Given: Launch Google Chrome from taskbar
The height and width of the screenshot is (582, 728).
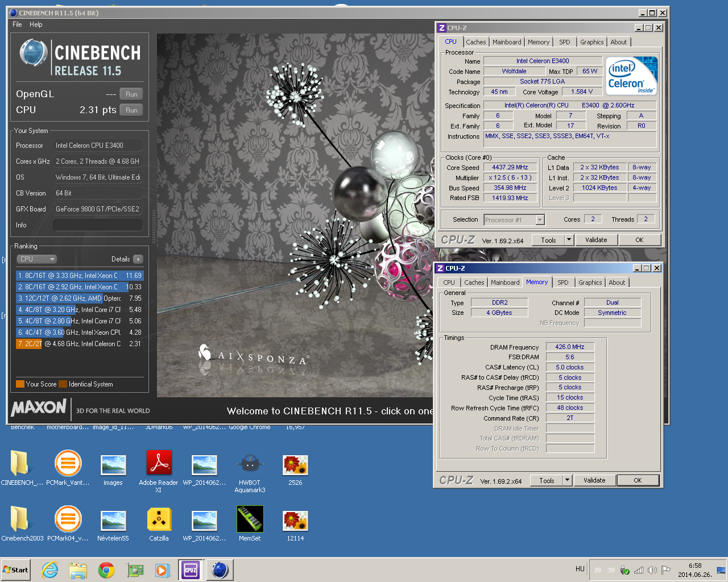Looking at the screenshot, I should (106, 570).
